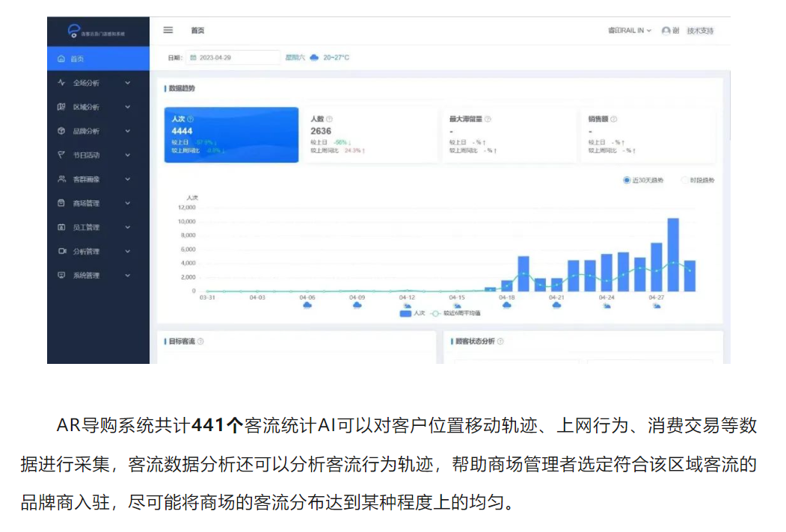
Task: Click the date field showing 2023-04-29
Action: click(x=232, y=58)
